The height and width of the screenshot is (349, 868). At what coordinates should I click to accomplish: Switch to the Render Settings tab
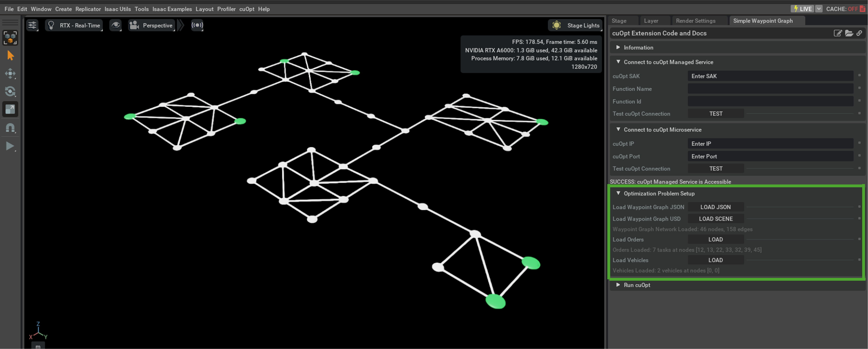(695, 21)
